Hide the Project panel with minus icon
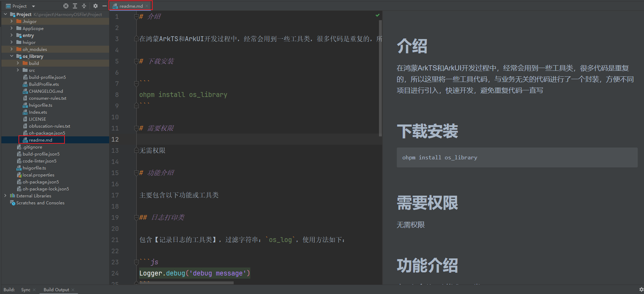The width and height of the screenshot is (644, 294). [x=104, y=6]
